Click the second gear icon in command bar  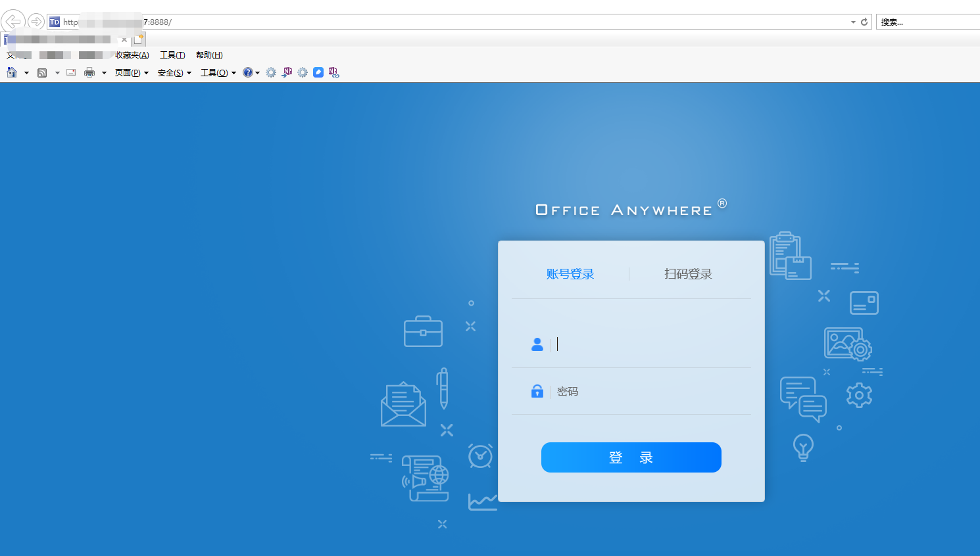303,72
